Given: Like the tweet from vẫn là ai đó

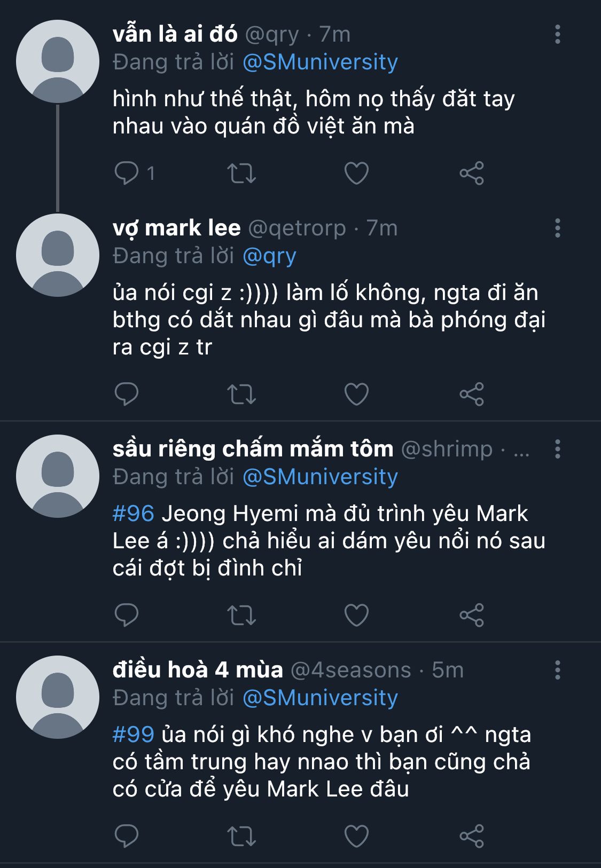Looking at the screenshot, I should tap(356, 173).
